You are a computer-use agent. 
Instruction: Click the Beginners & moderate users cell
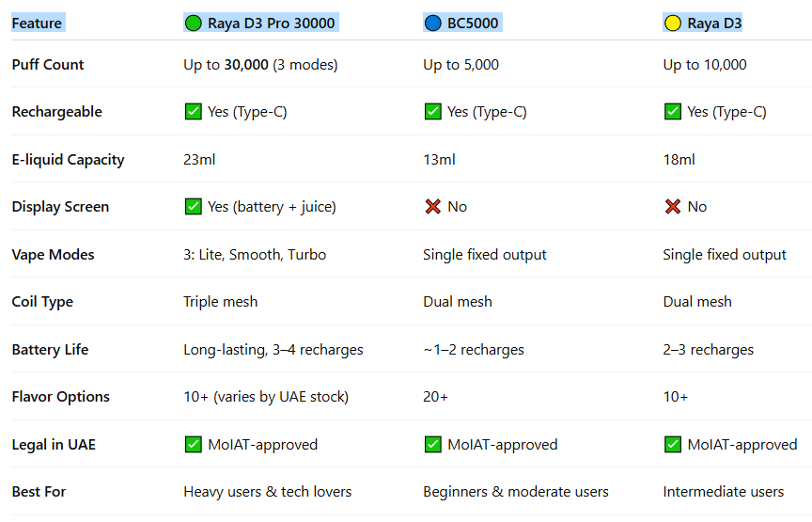tap(516, 491)
